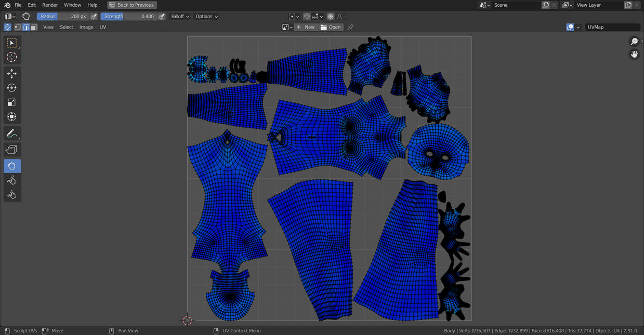Select the Transform tool

click(12, 117)
